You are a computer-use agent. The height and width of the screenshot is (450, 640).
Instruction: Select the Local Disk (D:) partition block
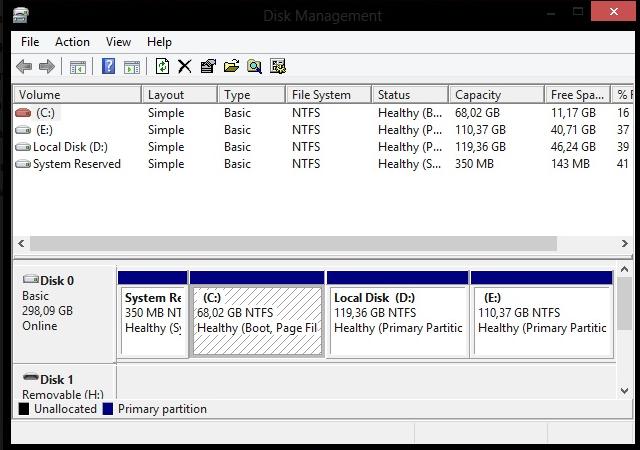398,314
